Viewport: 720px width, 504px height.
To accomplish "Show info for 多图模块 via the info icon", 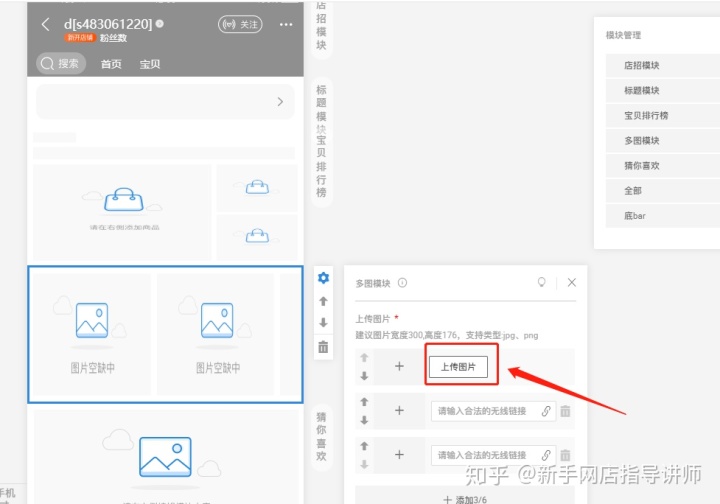I will [x=402, y=283].
